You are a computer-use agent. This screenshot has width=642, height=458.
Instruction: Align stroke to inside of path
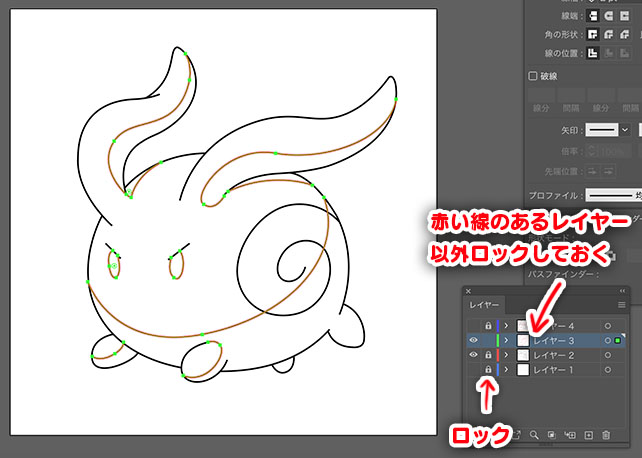[608, 53]
